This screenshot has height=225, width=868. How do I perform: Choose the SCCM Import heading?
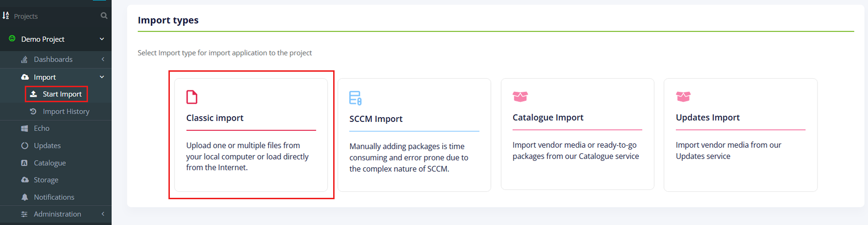pos(376,119)
